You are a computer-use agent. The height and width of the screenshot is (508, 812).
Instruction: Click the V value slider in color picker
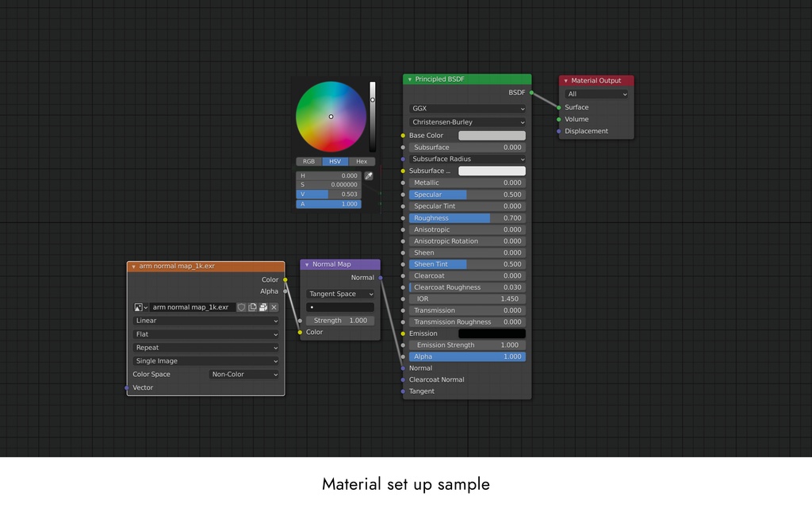[329, 194]
